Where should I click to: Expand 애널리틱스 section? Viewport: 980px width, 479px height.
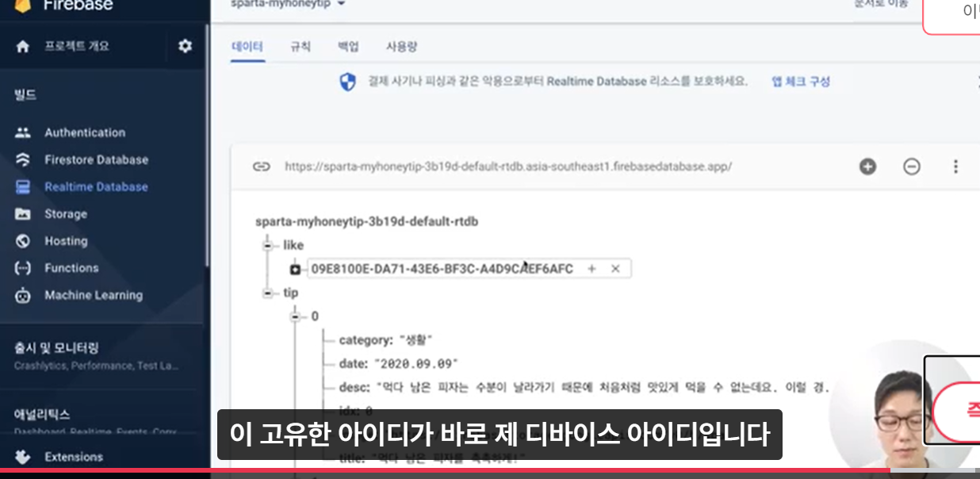(42, 414)
